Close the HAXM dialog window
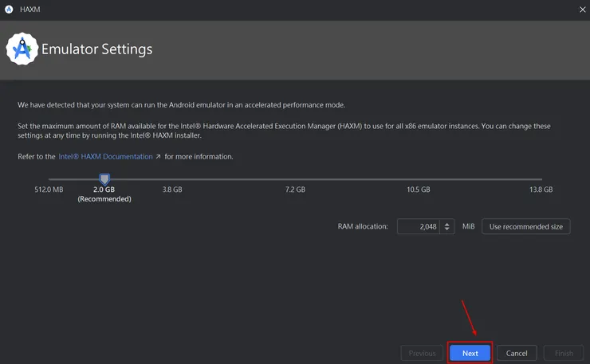 click(x=580, y=9)
